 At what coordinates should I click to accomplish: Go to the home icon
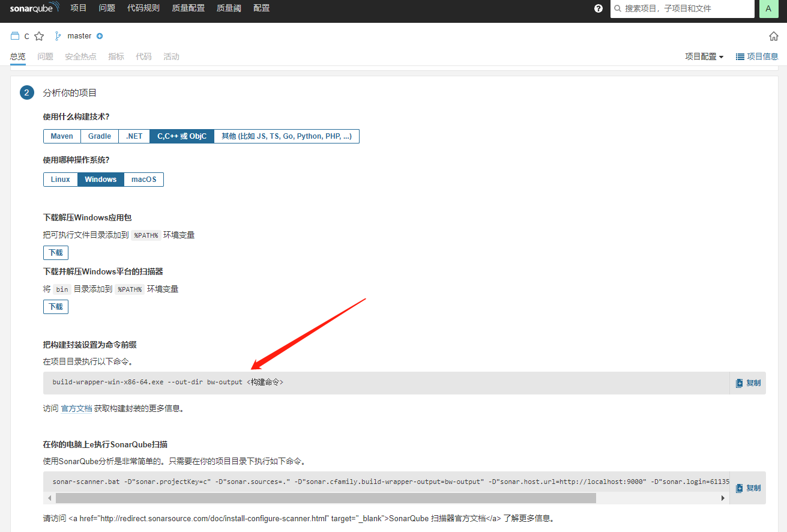tap(774, 36)
